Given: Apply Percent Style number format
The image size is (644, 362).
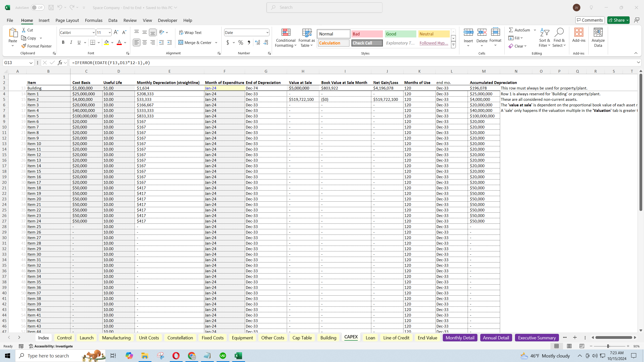Looking at the screenshot, I should [241, 42].
